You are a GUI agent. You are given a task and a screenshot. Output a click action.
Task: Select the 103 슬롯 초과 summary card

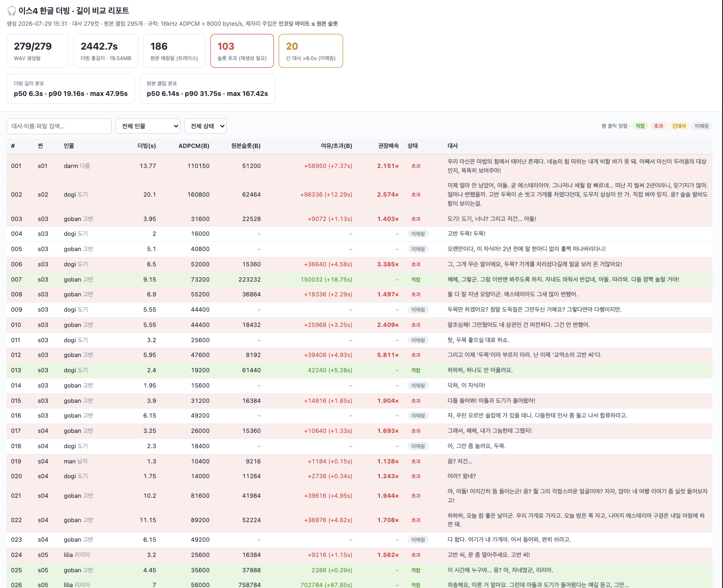point(242,51)
